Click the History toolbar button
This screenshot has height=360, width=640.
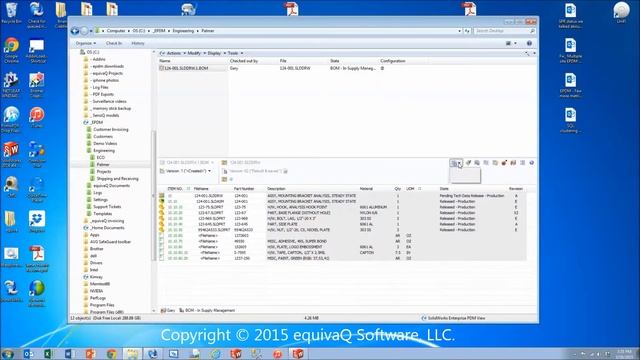pos(138,43)
